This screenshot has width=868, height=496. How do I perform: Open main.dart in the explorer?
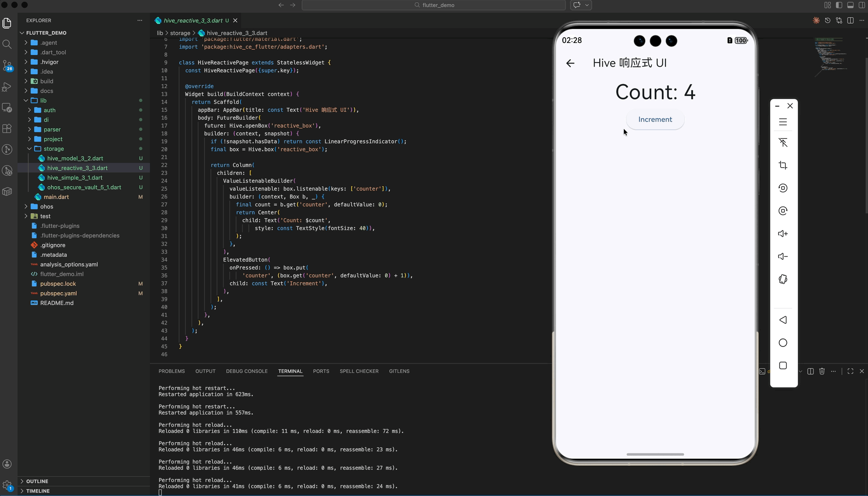(56, 197)
